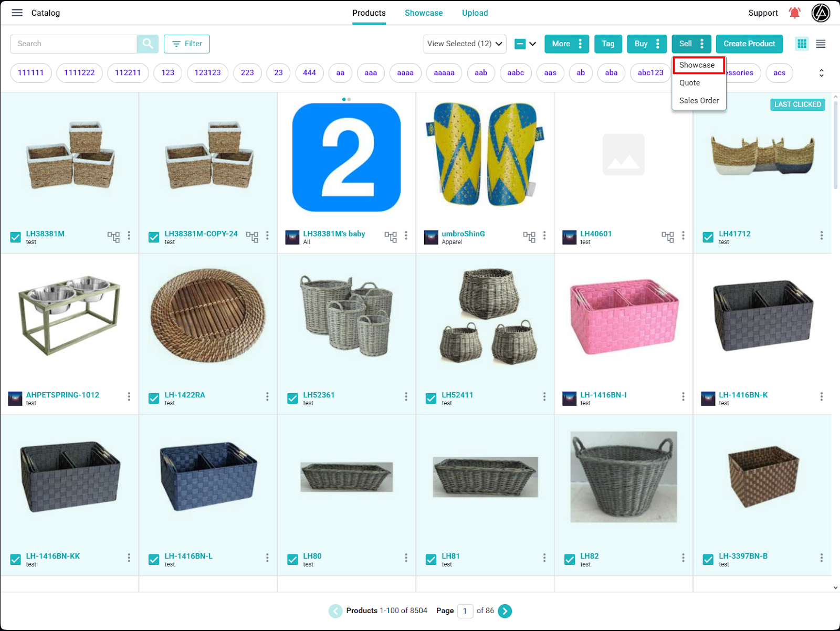The height and width of the screenshot is (631, 840).
Task: Open variants icon for umbroShinG
Action: click(x=529, y=237)
